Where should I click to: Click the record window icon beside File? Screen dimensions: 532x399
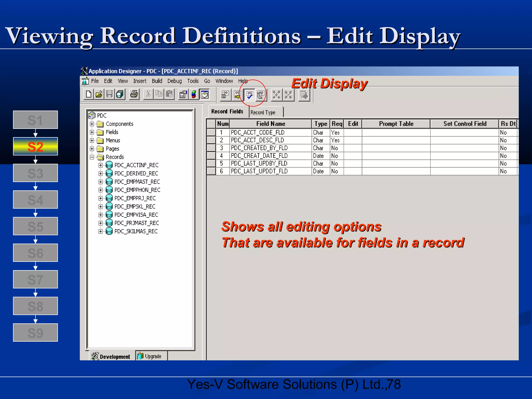(85, 81)
